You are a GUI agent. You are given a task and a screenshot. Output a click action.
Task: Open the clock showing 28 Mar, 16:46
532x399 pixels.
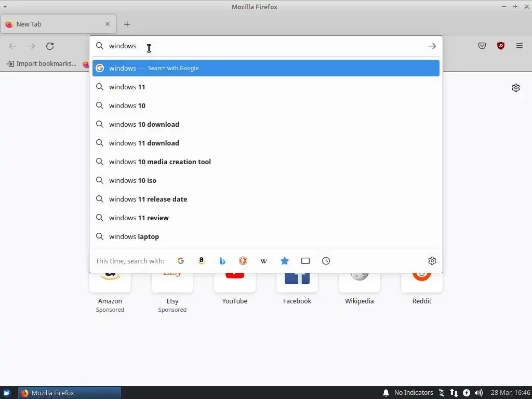[510, 393]
